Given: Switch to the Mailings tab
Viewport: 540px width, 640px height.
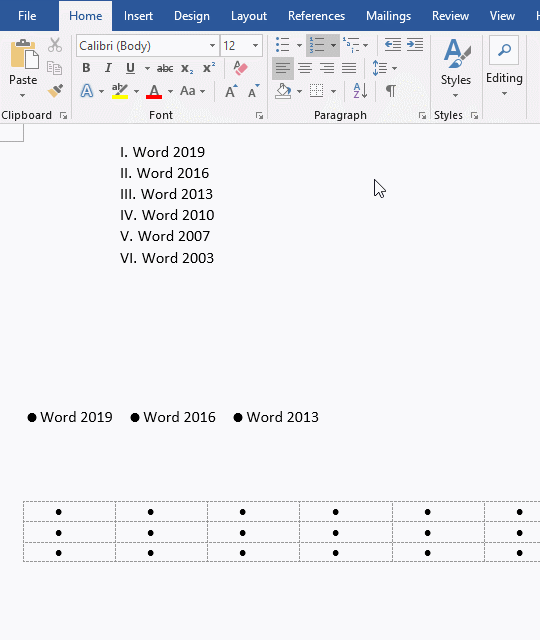Looking at the screenshot, I should coord(388,16).
